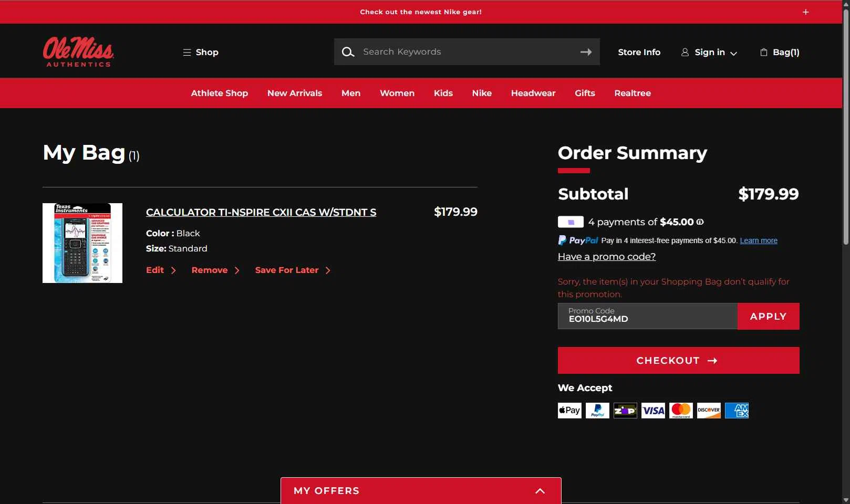Image resolution: width=850 pixels, height=504 pixels.
Task: Open Store Info page
Action: coord(639,52)
